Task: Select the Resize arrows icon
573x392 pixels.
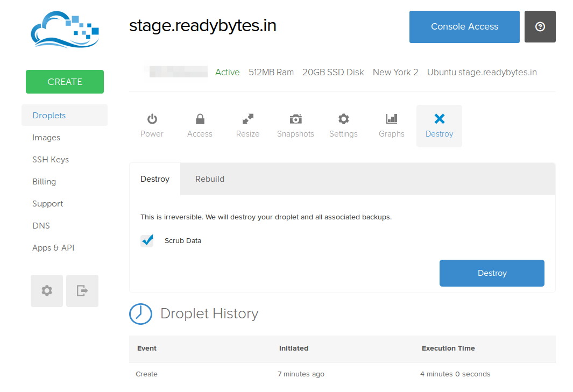Action: click(247, 119)
